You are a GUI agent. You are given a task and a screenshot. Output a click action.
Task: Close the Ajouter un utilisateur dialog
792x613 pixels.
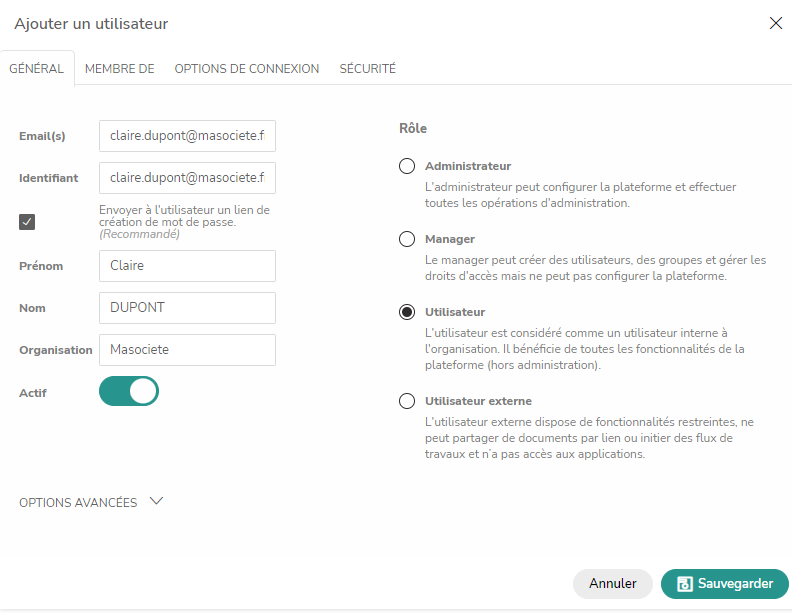775,23
